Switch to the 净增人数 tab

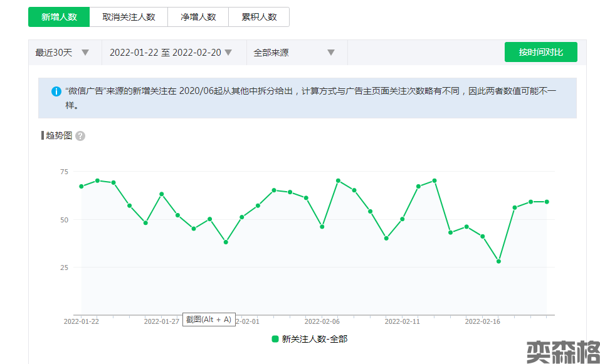pos(198,17)
